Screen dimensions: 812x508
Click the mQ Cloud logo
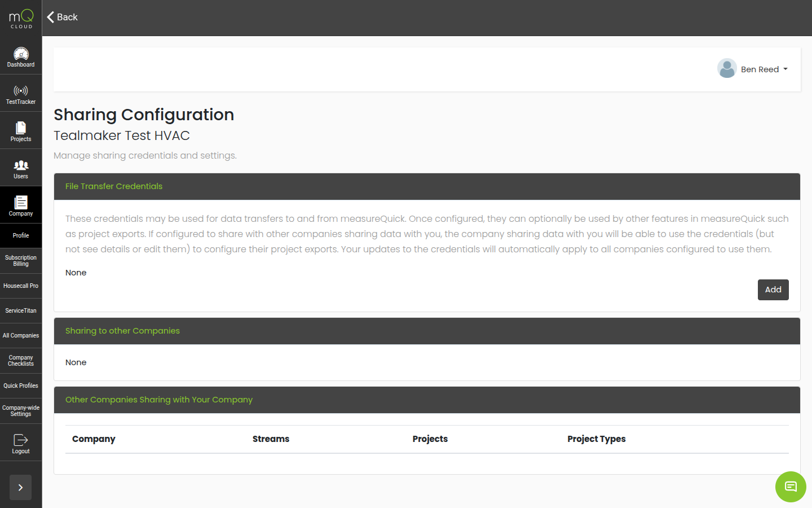tap(20, 17)
